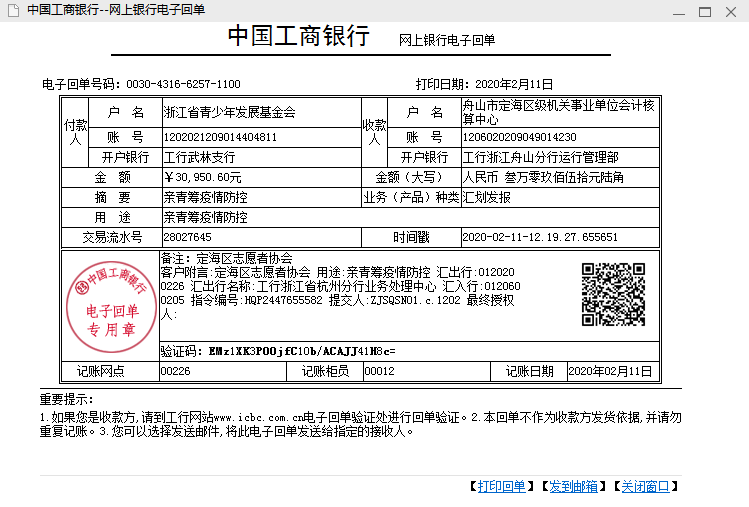Click the www.icbc.com.cn website text
Viewport: 749px width, 507px height.
pyautogui.click(x=258, y=418)
